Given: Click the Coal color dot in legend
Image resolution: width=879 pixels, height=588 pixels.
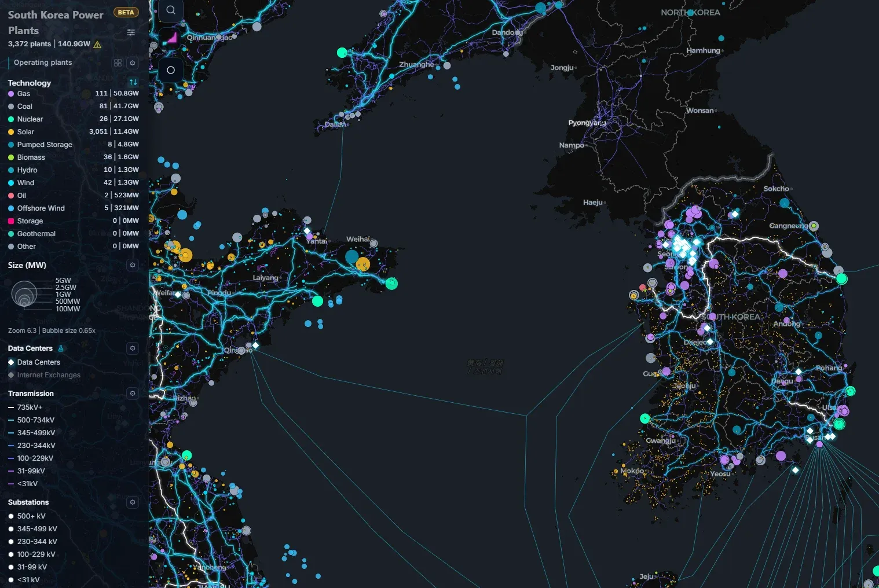Looking at the screenshot, I should 11,106.
